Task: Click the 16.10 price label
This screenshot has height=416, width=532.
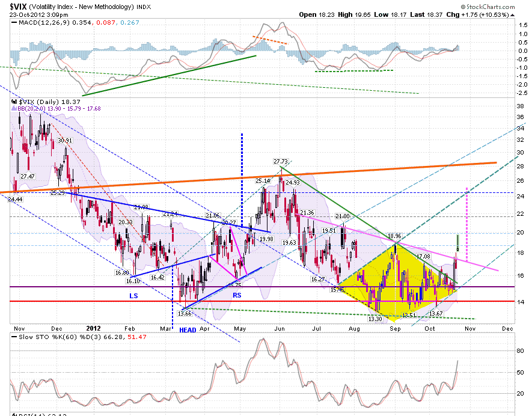Action: (x=133, y=281)
